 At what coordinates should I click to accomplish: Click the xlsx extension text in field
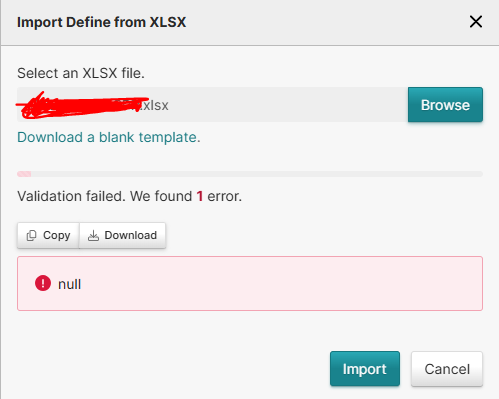pyautogui.click(x=154, y=105)
